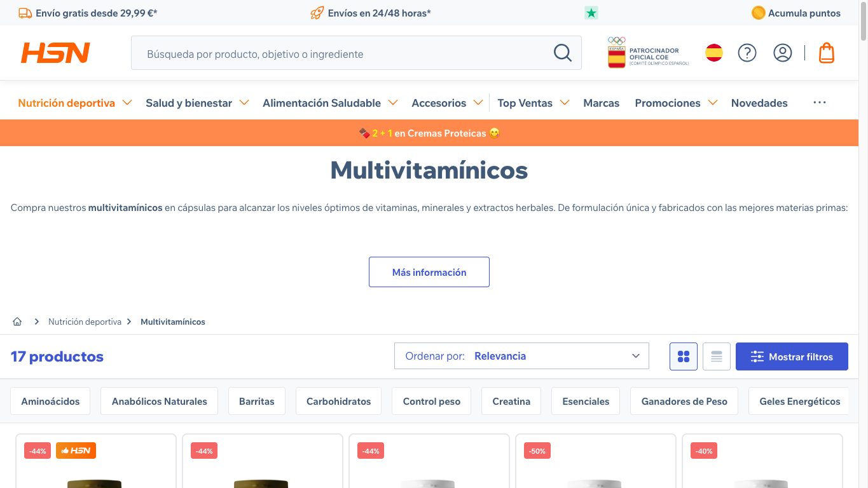Select the Control peso category chip
868x488 pixels.
pyautogui.click(x=432, y=401)
